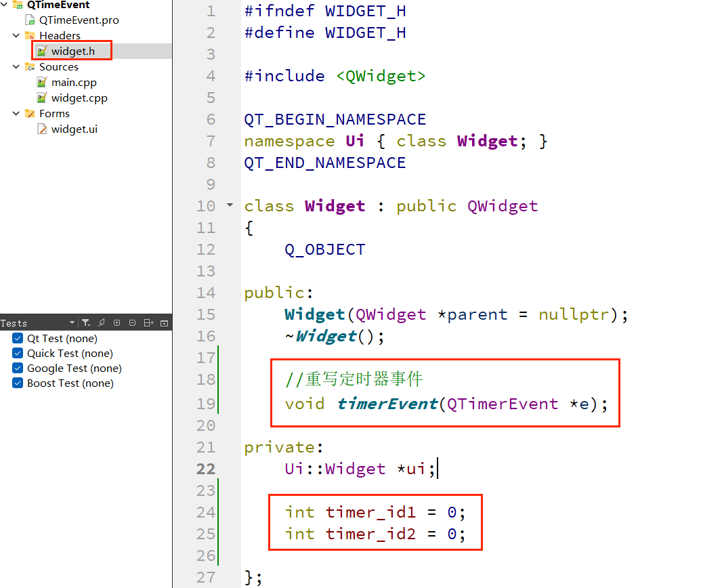Select the Sources folder label

(x=59, y=66)
